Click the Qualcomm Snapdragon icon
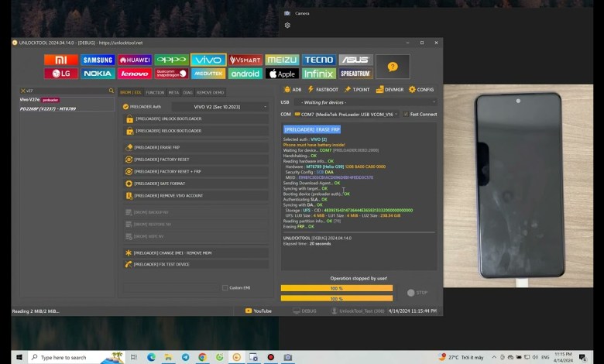Image resolution: width=604 pixels, height=364 pixels. pyautogui.click(x=171, y=74)
